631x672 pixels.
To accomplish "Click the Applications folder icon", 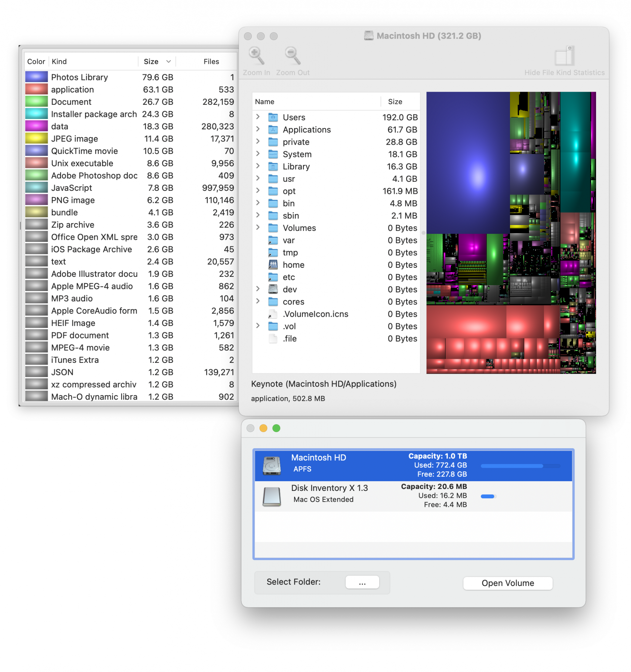I will (x=273, y=129).
